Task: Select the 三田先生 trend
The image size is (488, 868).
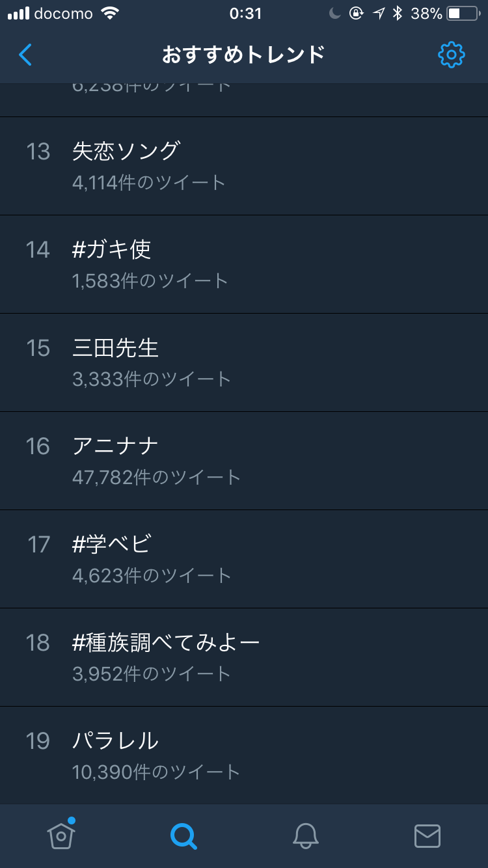Action: (116, 348)
